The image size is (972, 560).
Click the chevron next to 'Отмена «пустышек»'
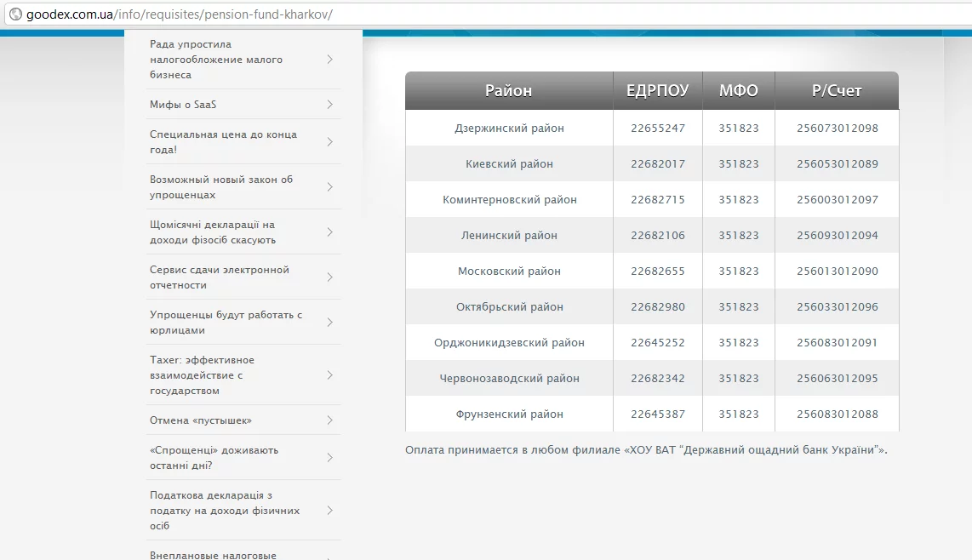click(329, 420)
